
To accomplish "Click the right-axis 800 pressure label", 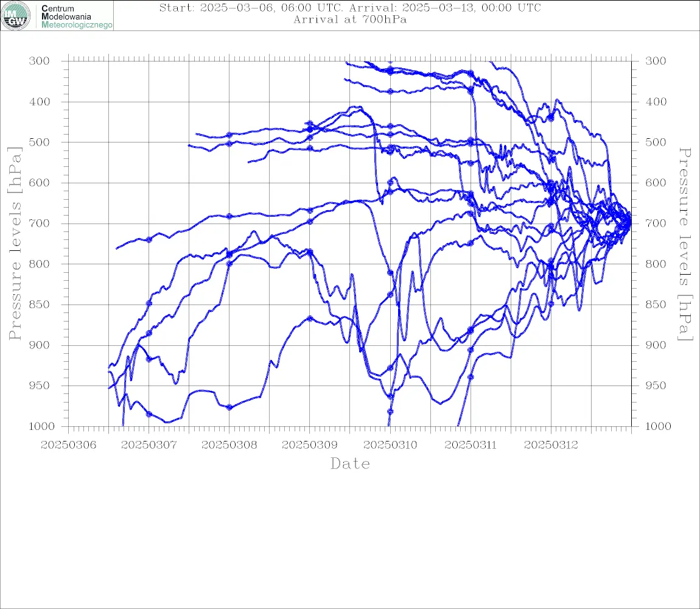I will (656, 264).
